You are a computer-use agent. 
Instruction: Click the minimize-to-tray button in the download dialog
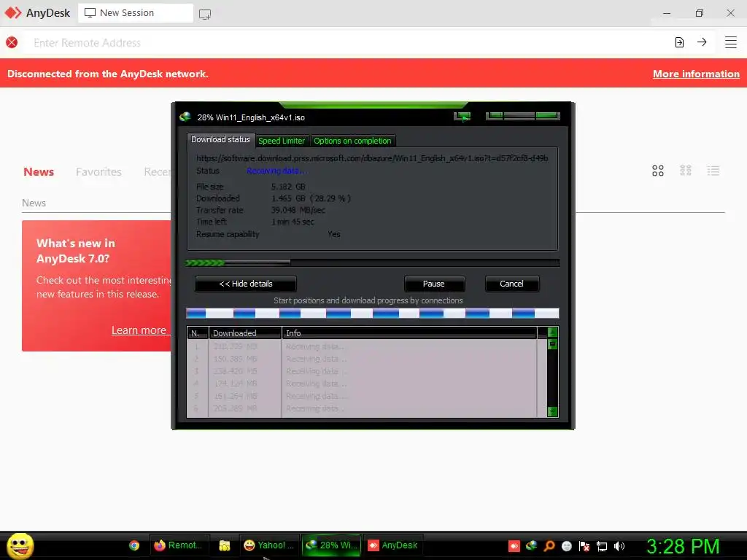click(462, 116)
